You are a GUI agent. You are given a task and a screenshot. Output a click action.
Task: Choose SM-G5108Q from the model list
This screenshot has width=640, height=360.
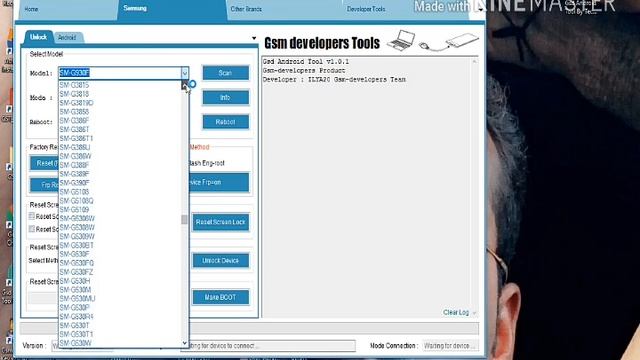[x=120, y=201]
